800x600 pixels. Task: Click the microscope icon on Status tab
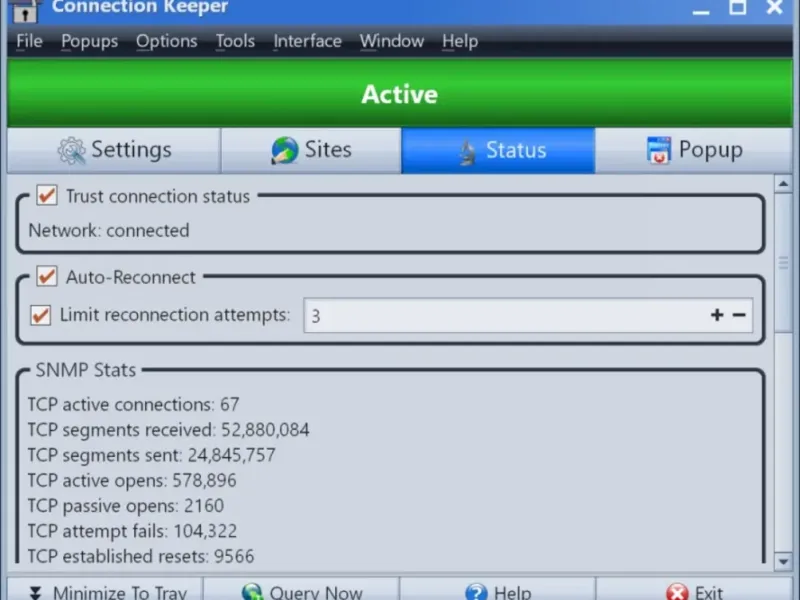coord(466,153)
